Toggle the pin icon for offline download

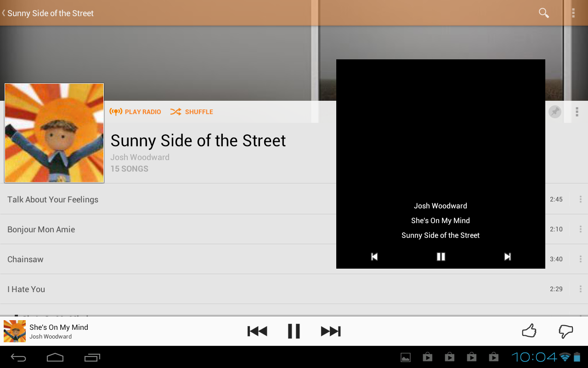(554, 111)
